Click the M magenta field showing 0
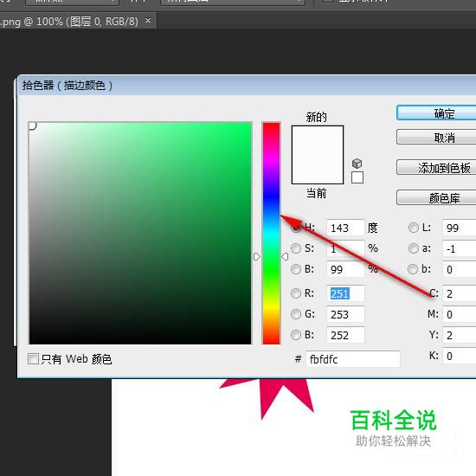 pyautogui.click(x=460, y=314)
